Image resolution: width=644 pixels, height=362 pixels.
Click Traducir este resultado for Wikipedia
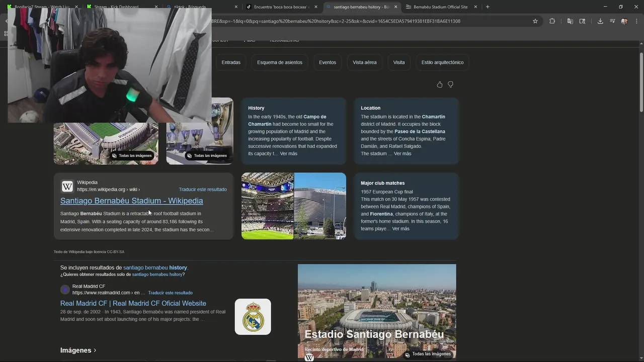pyautogui.click(x=203, y=190)
